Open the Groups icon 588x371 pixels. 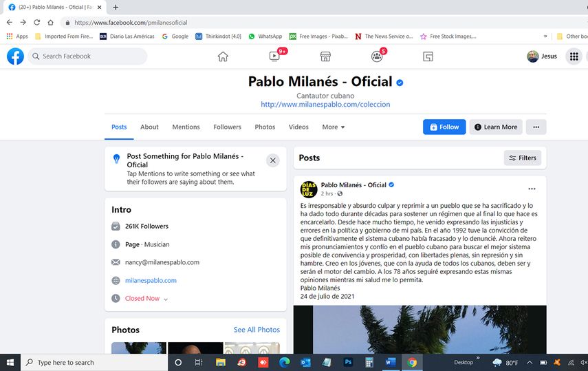tap(377, 56)
